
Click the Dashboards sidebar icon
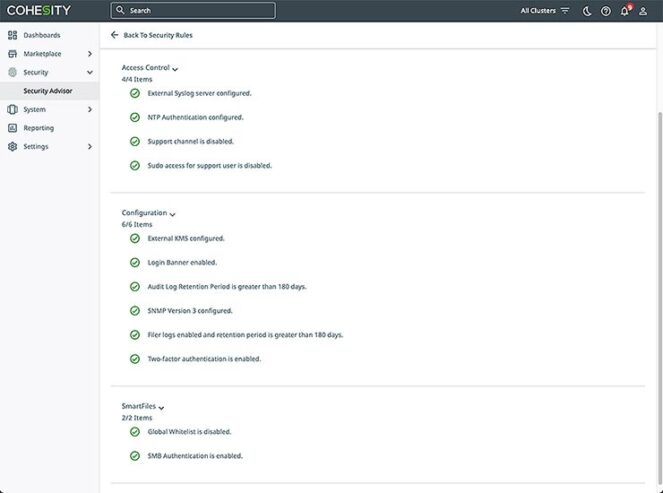pyautogui.click(x=13, y=35)
